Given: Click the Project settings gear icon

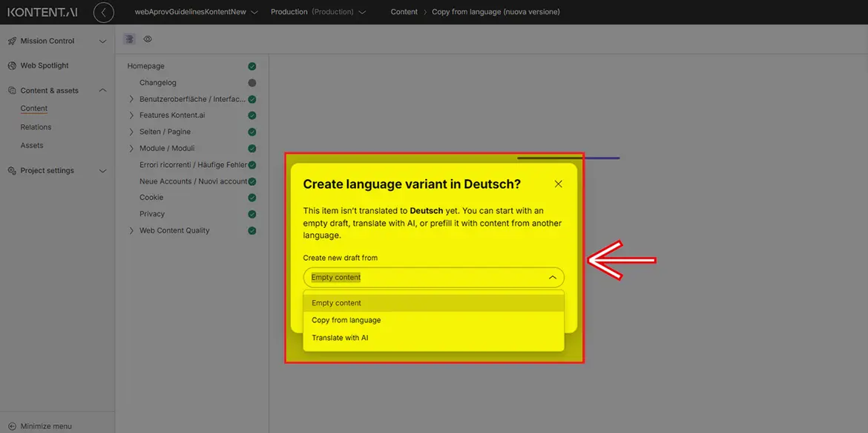Looking at the screenshot, I should point(12,171).
